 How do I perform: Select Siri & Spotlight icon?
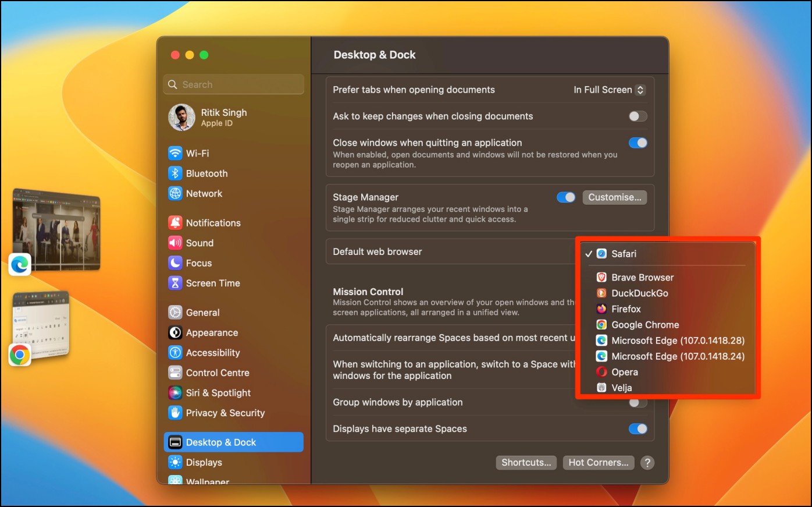coord(175,393)
